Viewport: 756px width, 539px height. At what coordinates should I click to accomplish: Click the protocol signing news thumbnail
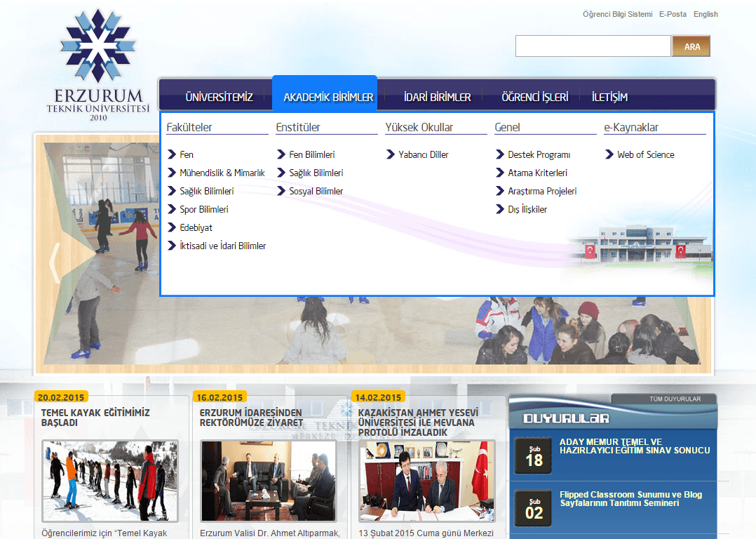point(426,481)
